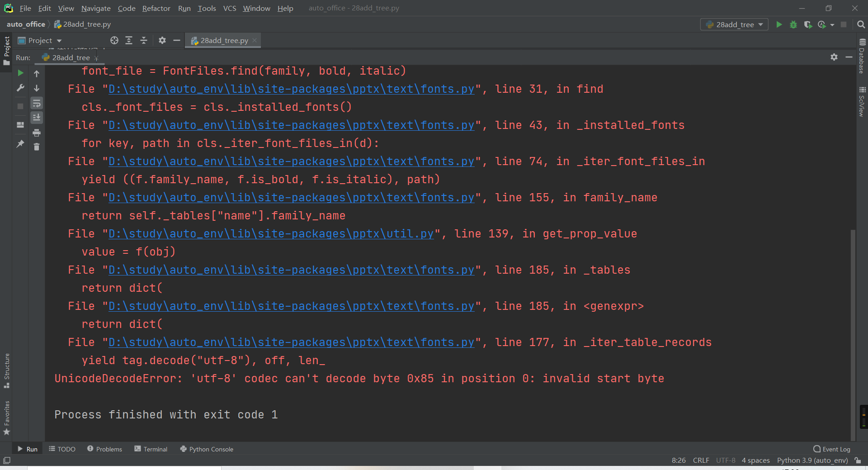Open Project panel settings gear
The image size is (868, 470).
coord(162,40)
